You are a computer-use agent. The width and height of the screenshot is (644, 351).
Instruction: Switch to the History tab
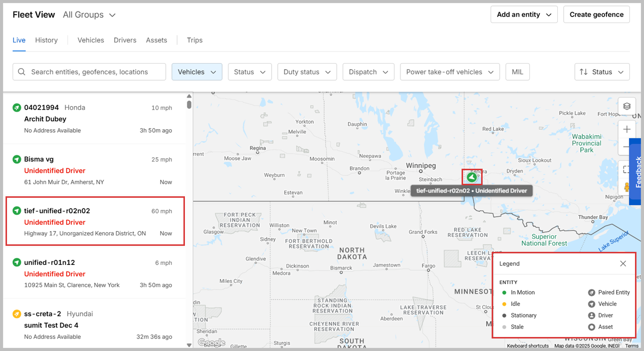[46, 40]
